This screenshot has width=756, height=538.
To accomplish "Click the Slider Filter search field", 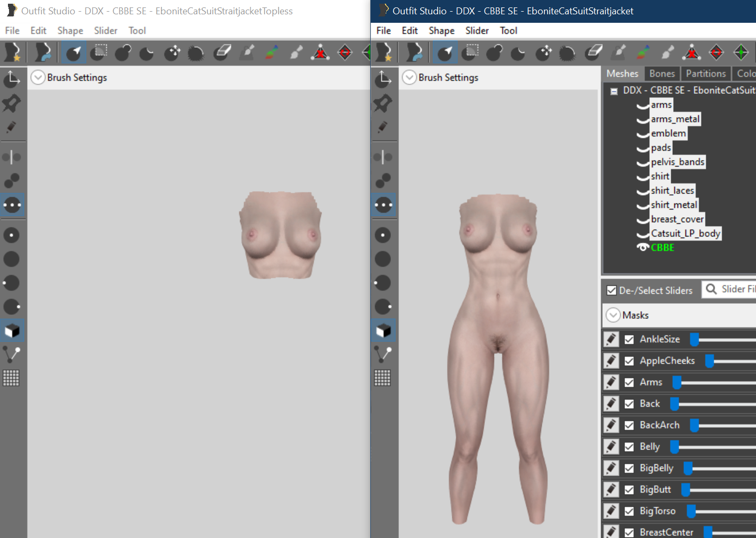I will tap(729, 289).
